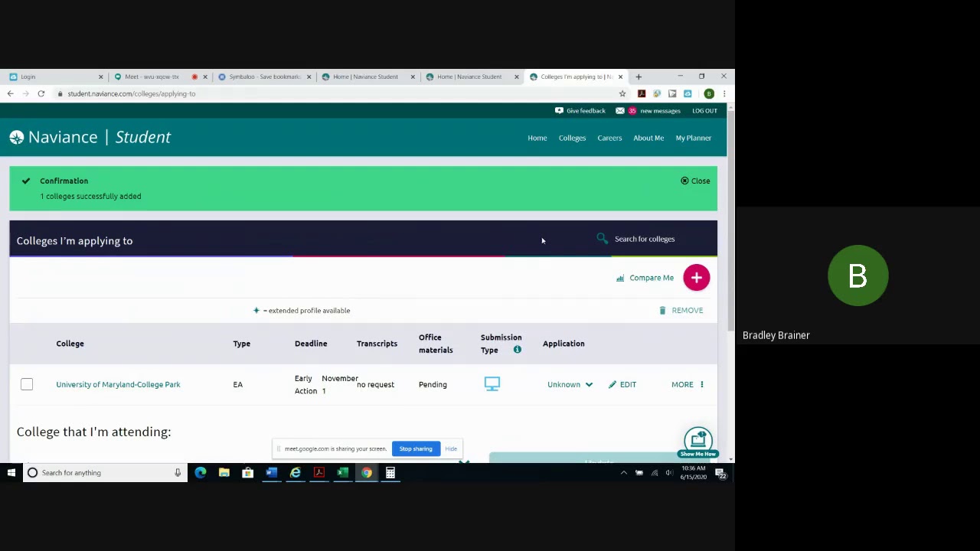This screenshot has height=551, width=980.
Task: Click LOG OUT link
Action: [x=705, y=111]
